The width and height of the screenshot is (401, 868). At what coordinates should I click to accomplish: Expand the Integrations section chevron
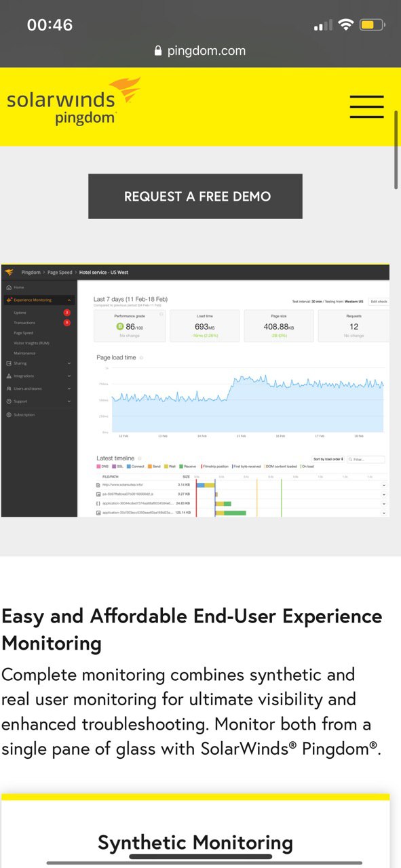[69, 376]
